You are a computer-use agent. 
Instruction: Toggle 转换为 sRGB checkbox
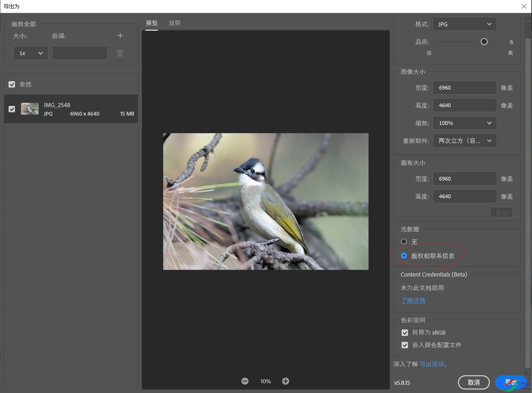(x=405, y=333)
